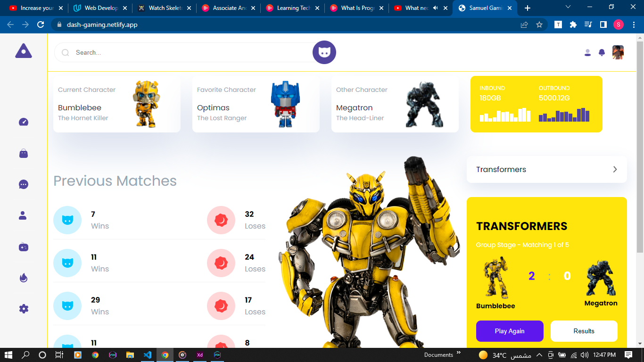Image resolution: width=644 pixels, height=362 pixels.
Task: Click the red badge beside 32 Loses
Action: [x=221, y=220]
